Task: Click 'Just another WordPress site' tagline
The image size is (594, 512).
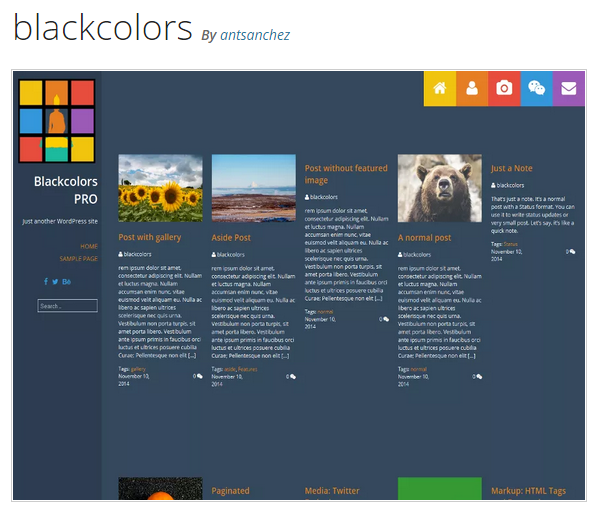Action: [60, 221]
